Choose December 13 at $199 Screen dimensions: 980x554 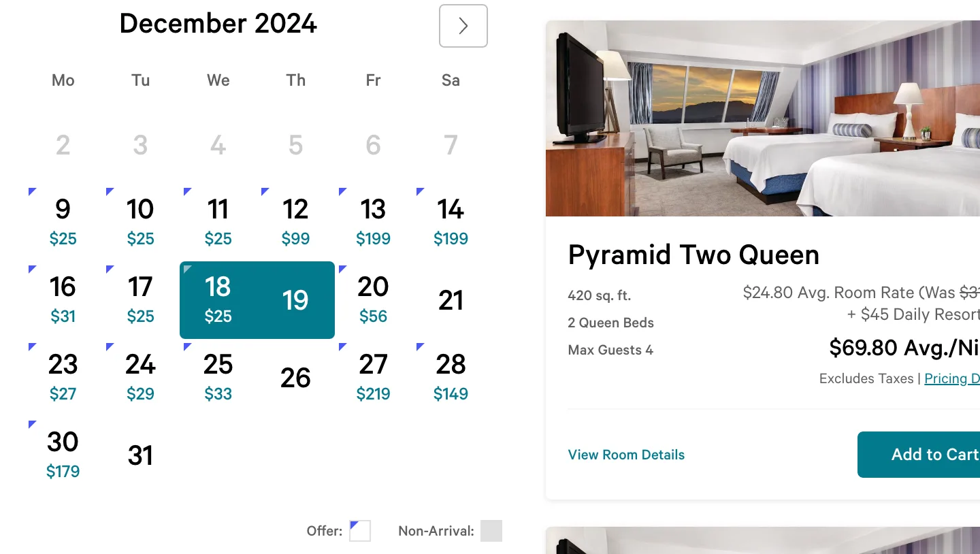(373, 221)
